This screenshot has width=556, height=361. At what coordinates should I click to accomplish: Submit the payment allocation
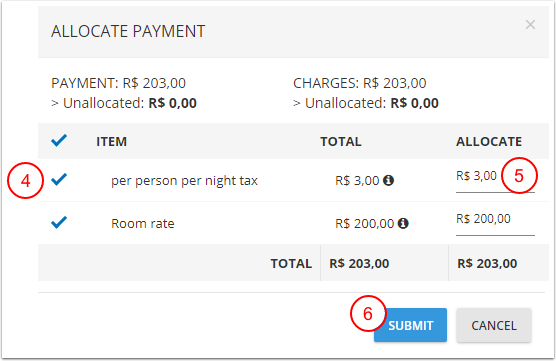410,325
